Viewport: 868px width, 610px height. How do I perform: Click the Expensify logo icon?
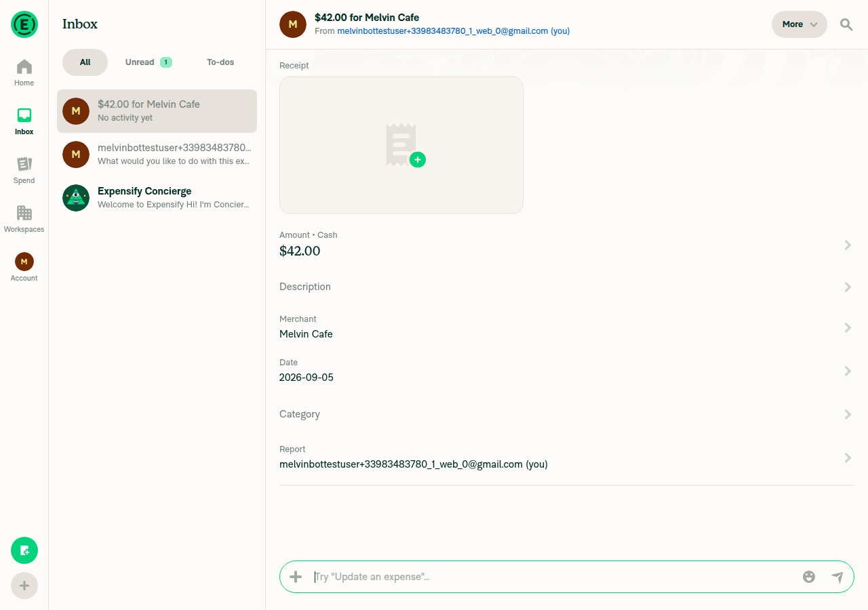[24, 24]
